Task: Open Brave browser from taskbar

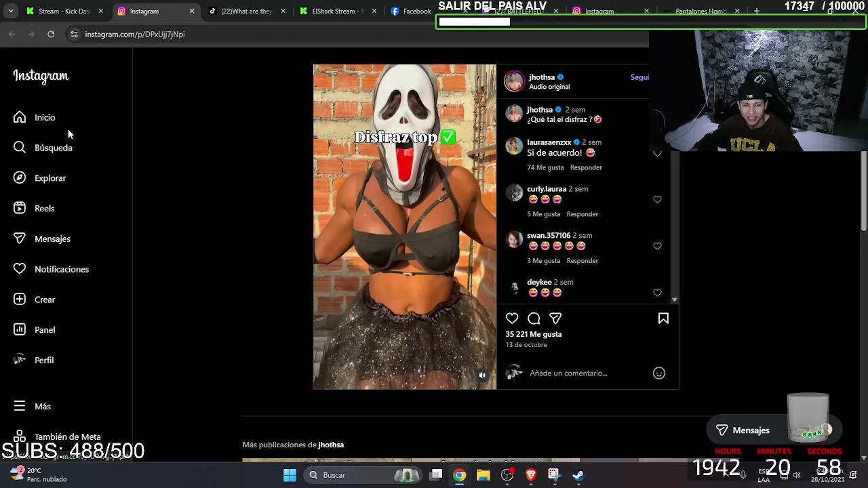Action: coord(531,475)
